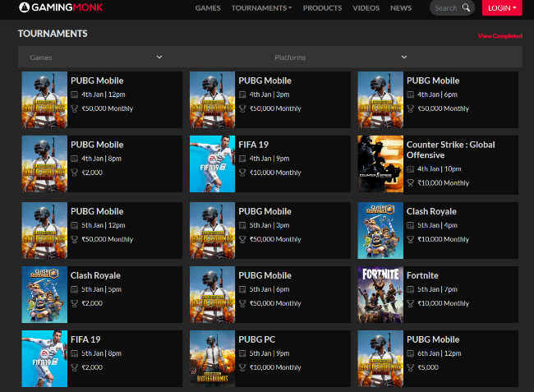Viewport: 534px width, 392px height.
Task: Open PUBG Mobile 5th Jan 3pm thumbnail
Action: point(212,231)
